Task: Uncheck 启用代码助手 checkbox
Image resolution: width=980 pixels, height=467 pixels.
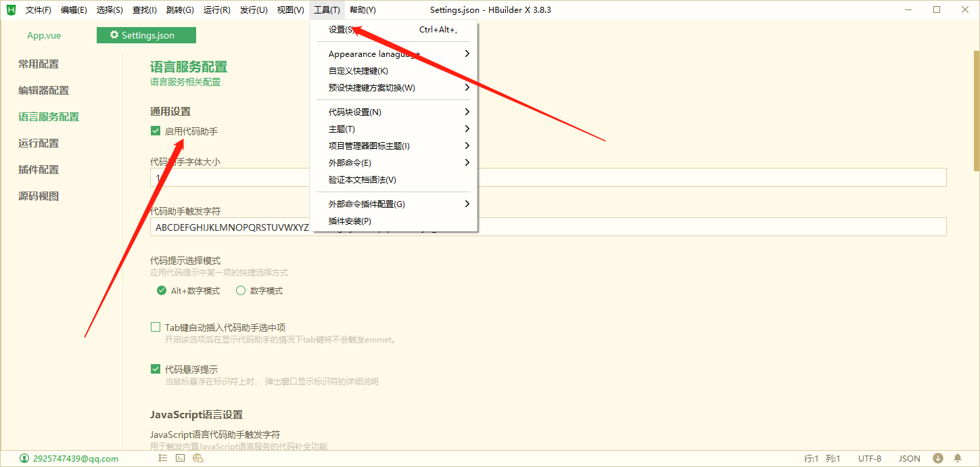Action: [x=155, y=131]
